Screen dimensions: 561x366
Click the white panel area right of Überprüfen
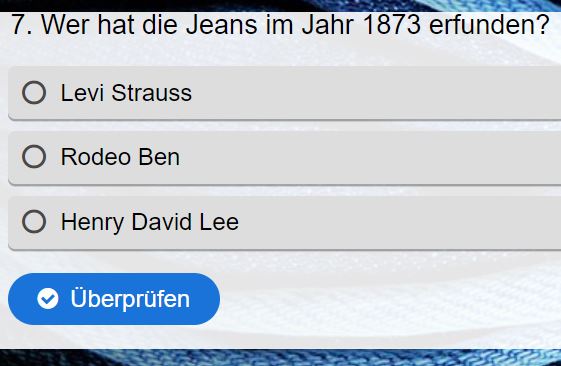coord(390,299)
